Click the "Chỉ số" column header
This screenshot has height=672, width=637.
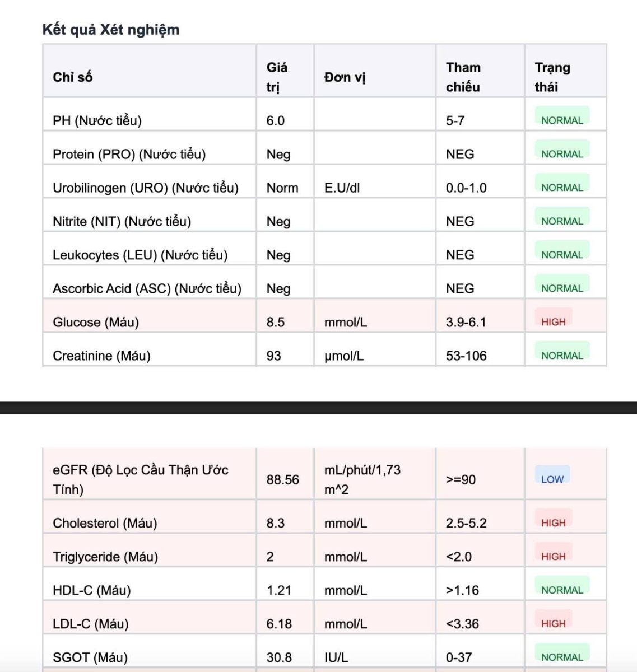pos(73,77)
